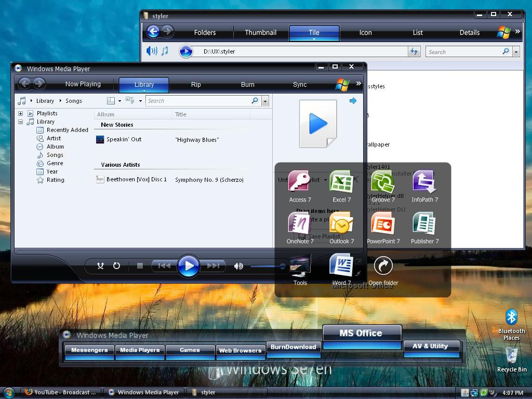The image size is (532, 399).
Task: Open Groove 7 icon
Action: [x=383, y=181]
